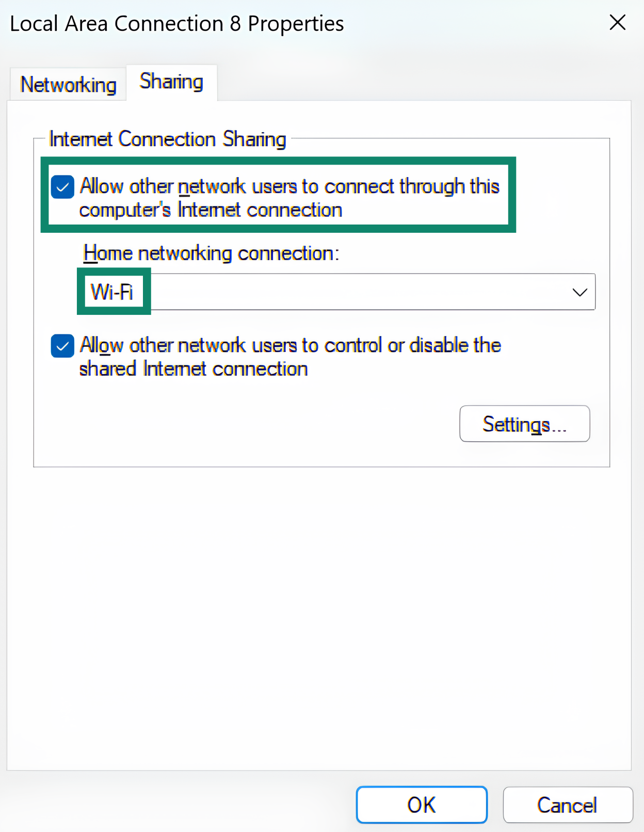Select the Sharing tab
The image size is (644, 832).
(x=171, y=82)
